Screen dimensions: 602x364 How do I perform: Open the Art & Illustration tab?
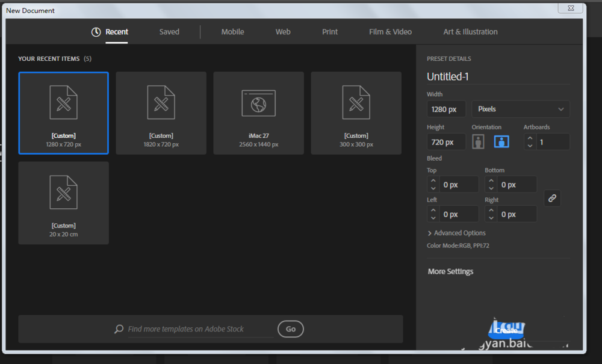470,32
